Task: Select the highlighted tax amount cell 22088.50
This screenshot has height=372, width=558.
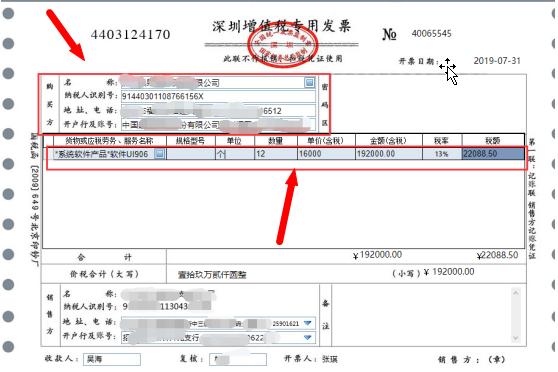Action: (493, 154)
